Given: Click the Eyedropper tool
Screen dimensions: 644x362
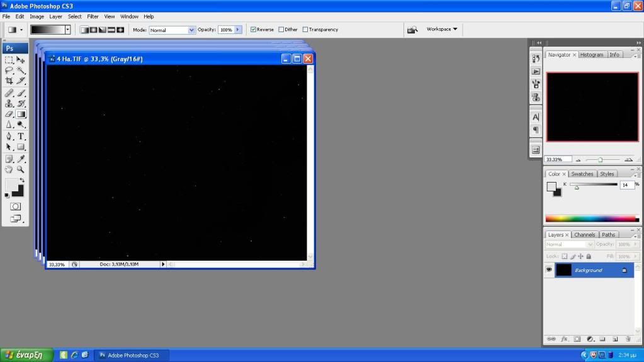Looking at the screenshot, I should 21,159.
